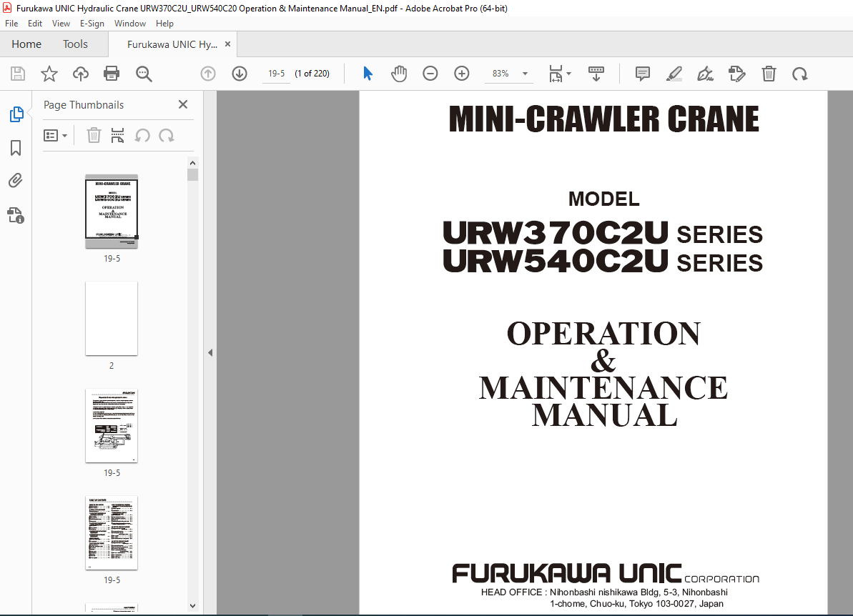Open the Sign document pen icon
This screenshot has height=616, width=853.
(706, 74)
